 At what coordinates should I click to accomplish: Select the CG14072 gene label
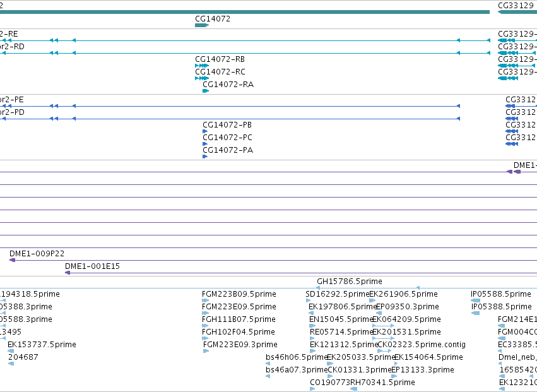pos(212,19)
